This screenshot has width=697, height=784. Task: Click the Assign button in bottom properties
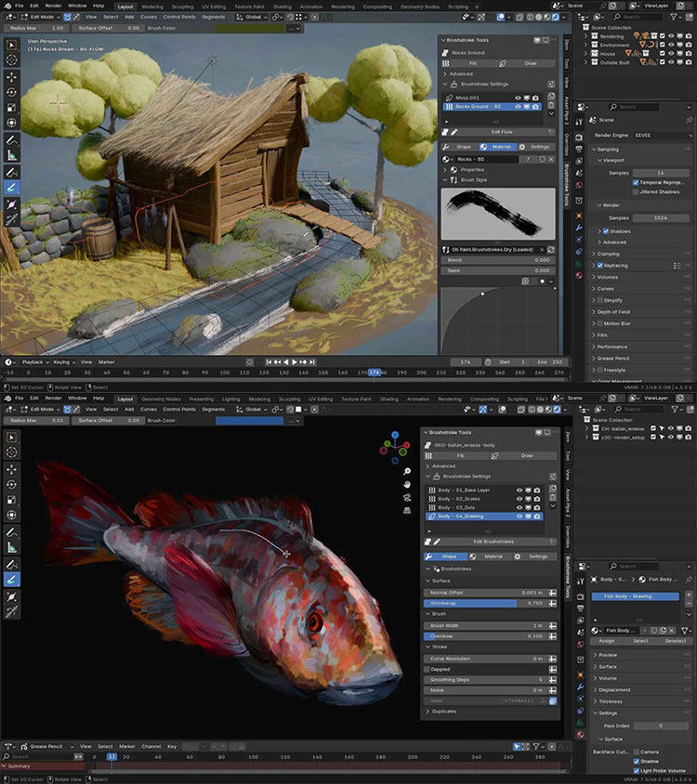(x=607, y=641)
